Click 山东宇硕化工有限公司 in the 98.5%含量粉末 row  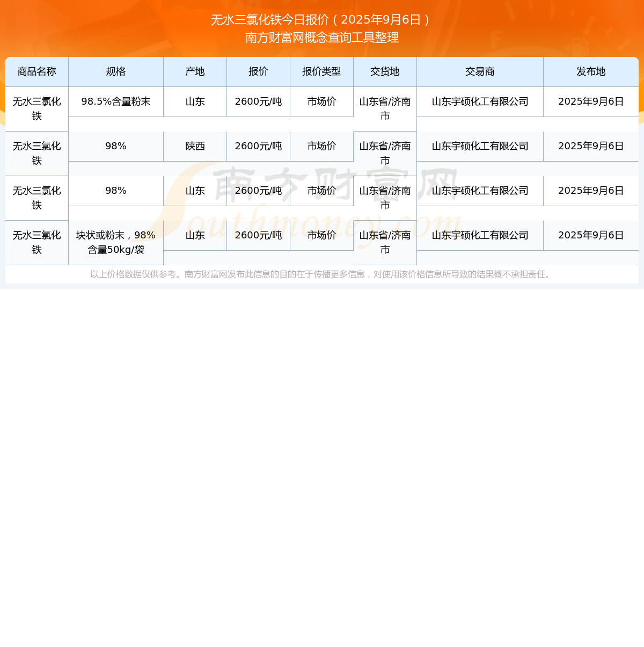click(x=480, y=101)
